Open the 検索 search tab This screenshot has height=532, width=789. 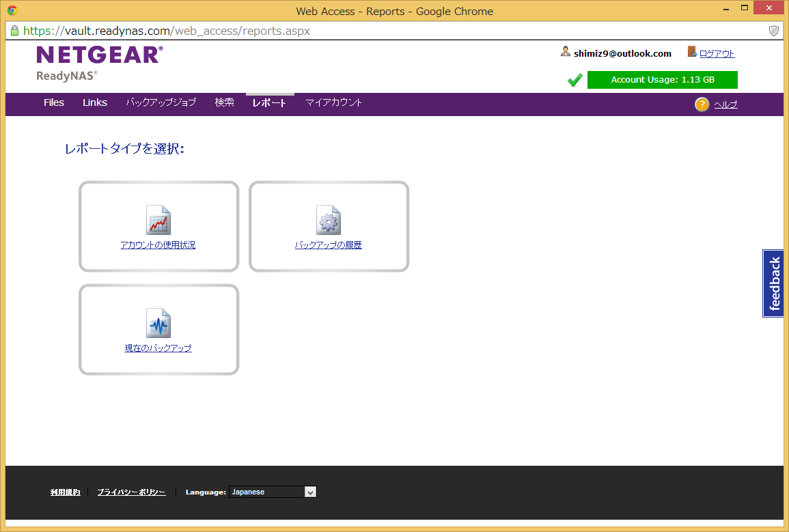click(224, 102)
